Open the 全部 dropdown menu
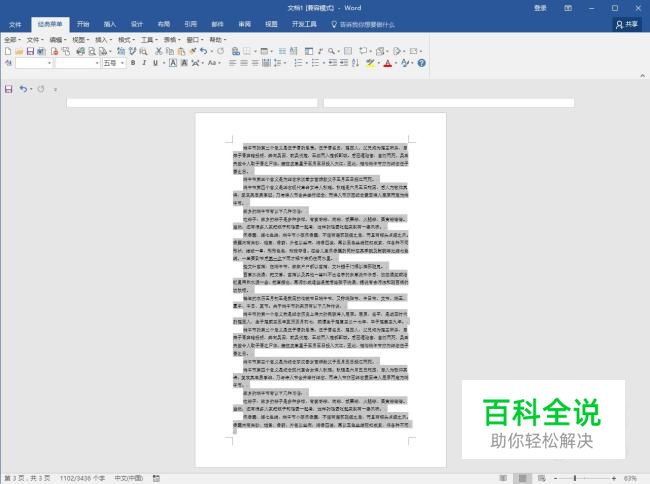Viewport: 650px width, 484px height. (x=12, y=40)
